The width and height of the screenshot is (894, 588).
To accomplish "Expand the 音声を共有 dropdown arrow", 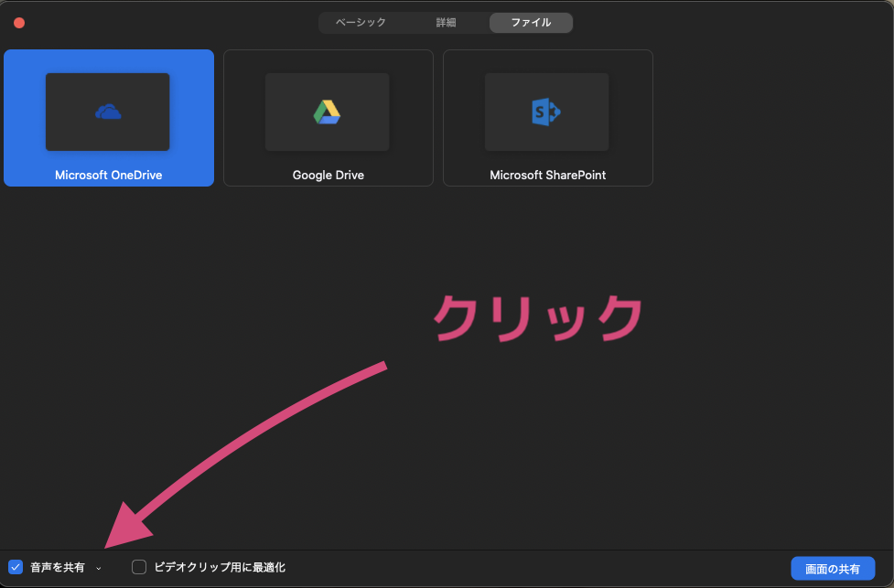I will [x=99, y=568].
